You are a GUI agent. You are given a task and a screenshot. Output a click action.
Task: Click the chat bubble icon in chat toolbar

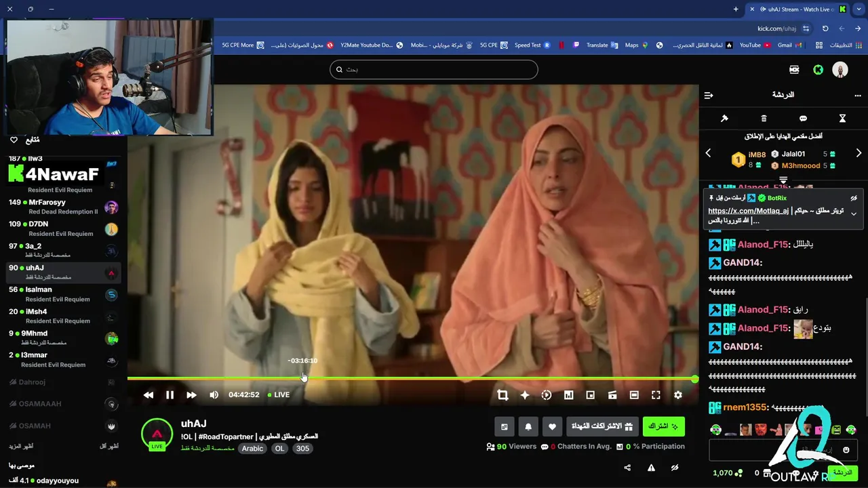(803, 119)
